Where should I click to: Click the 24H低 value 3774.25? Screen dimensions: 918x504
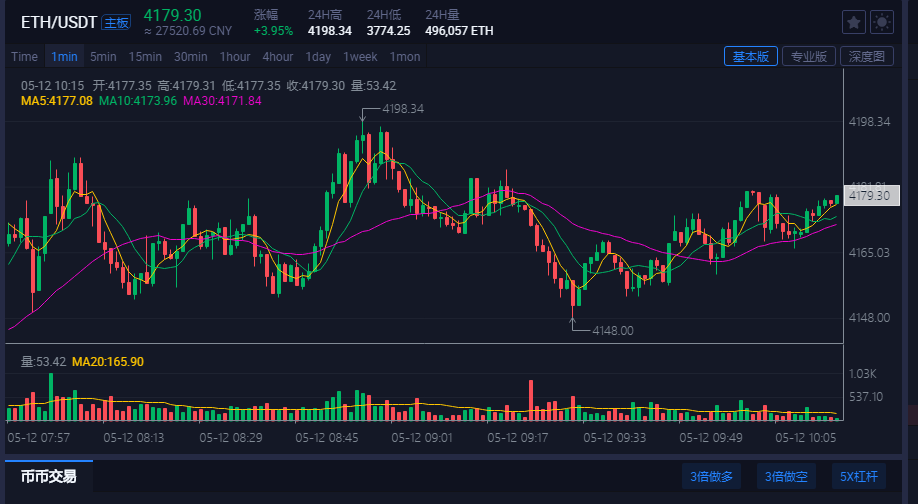coord(388,30)
